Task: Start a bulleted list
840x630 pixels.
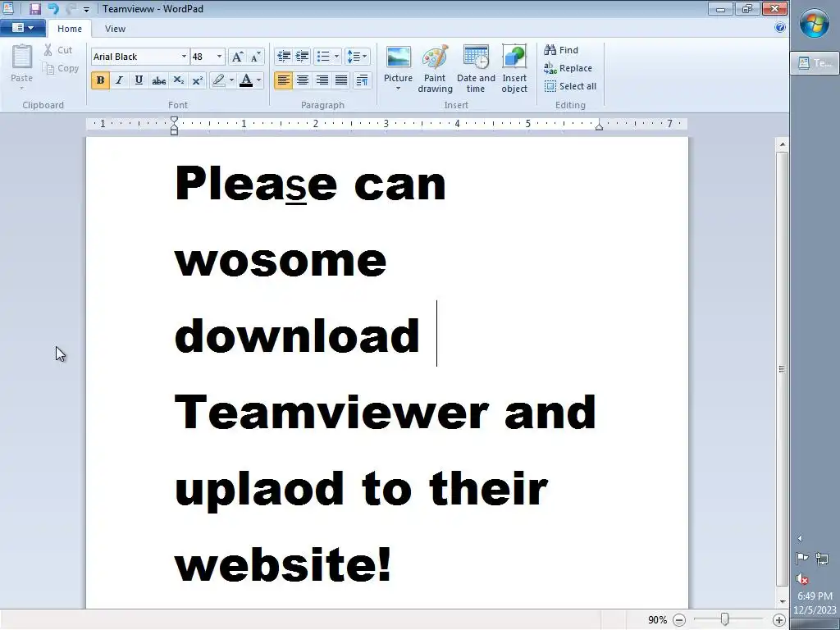Action: pos(323,57)
